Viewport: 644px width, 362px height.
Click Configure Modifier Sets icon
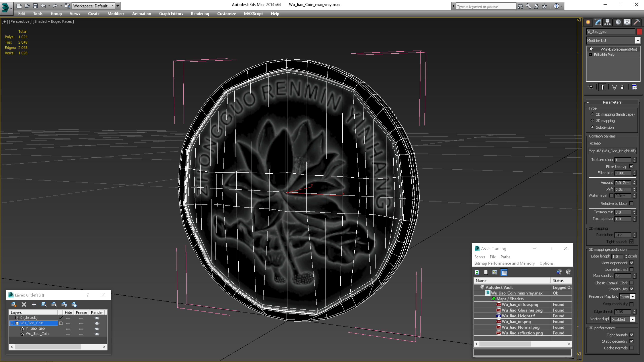[634, 87]
